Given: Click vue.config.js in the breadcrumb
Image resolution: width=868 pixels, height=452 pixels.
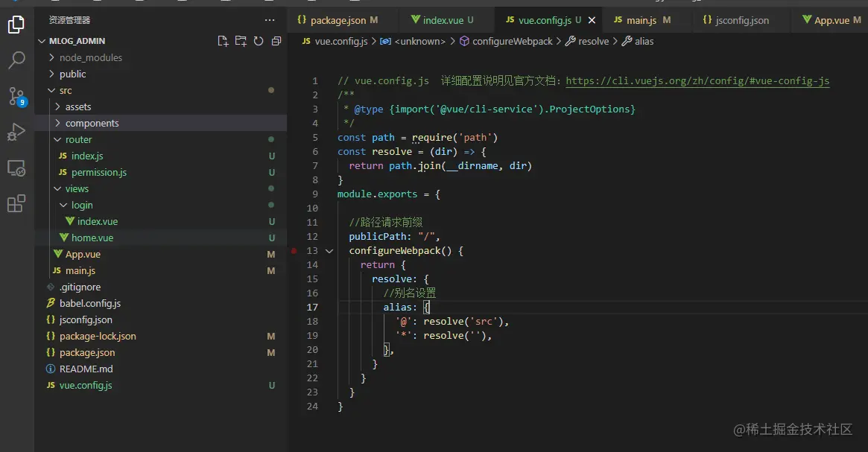Looking at the screenshot, I should point(341,41).
